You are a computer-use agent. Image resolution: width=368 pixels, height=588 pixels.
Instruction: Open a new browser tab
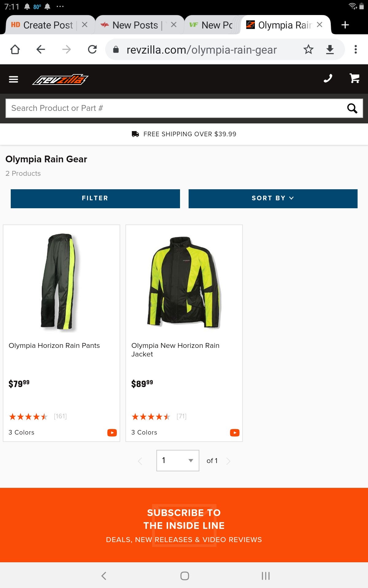tap(345, 25)
